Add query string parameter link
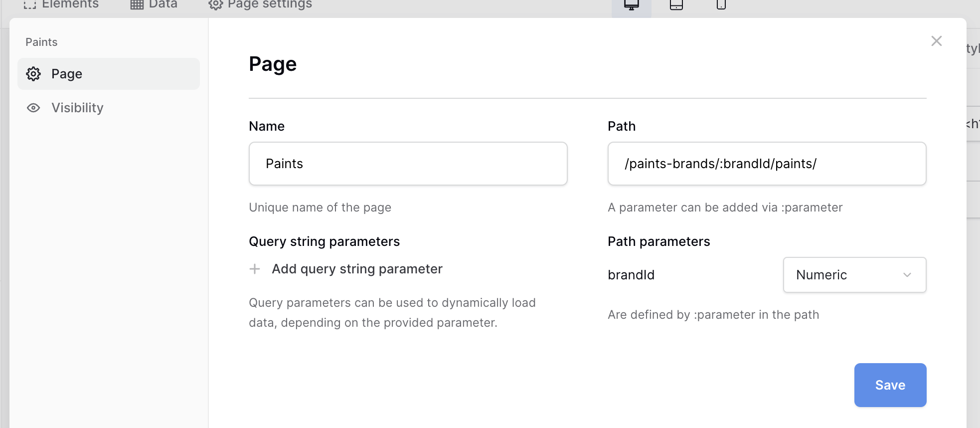 pos(357,269)
